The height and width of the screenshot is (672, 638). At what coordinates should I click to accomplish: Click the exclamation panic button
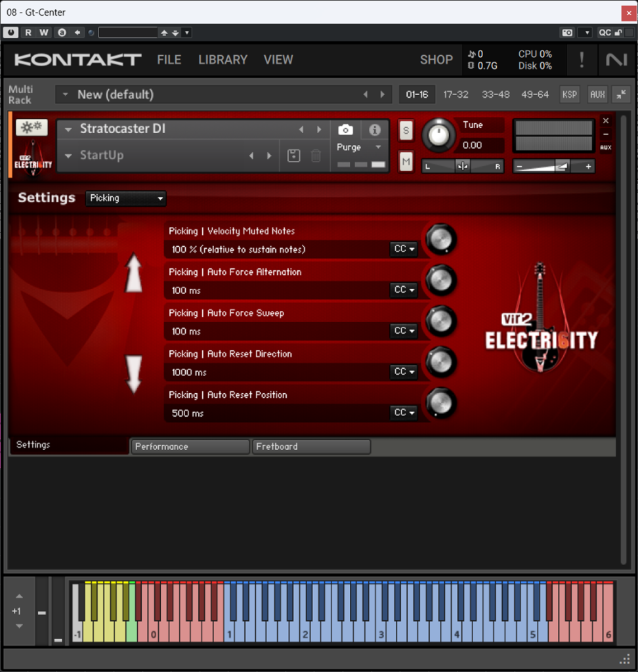[x=581, y=60]
